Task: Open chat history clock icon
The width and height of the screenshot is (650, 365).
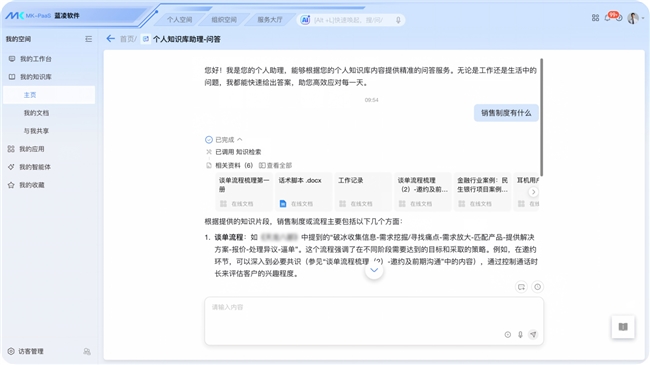Action: coord(537,287)
